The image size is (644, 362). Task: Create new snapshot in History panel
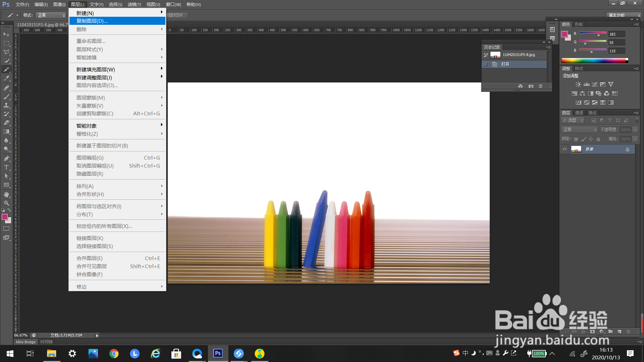[531, 86]
